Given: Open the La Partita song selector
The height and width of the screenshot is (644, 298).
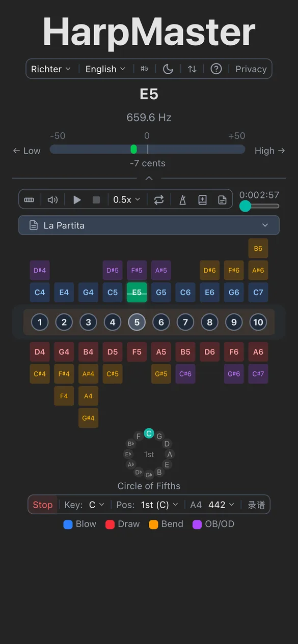Looking at the screenshot, I should pyautogui.click(x=149, y=225).
